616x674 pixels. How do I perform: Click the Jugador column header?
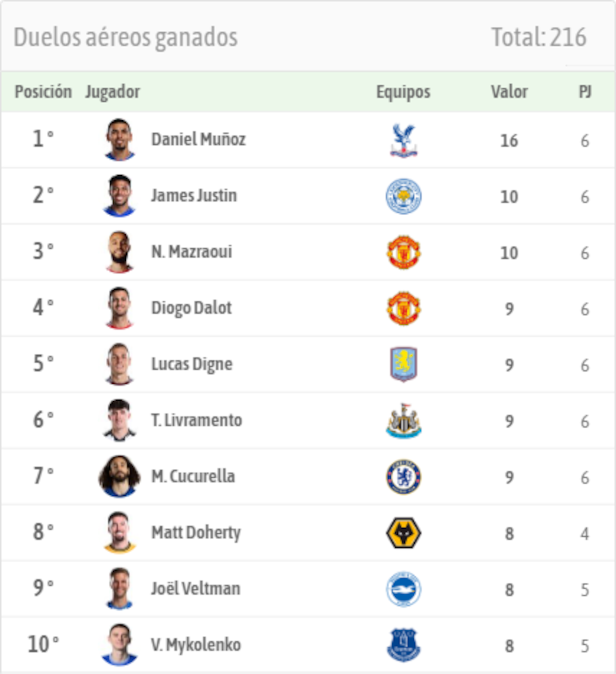pyautogui.click(x=113, y=92)
